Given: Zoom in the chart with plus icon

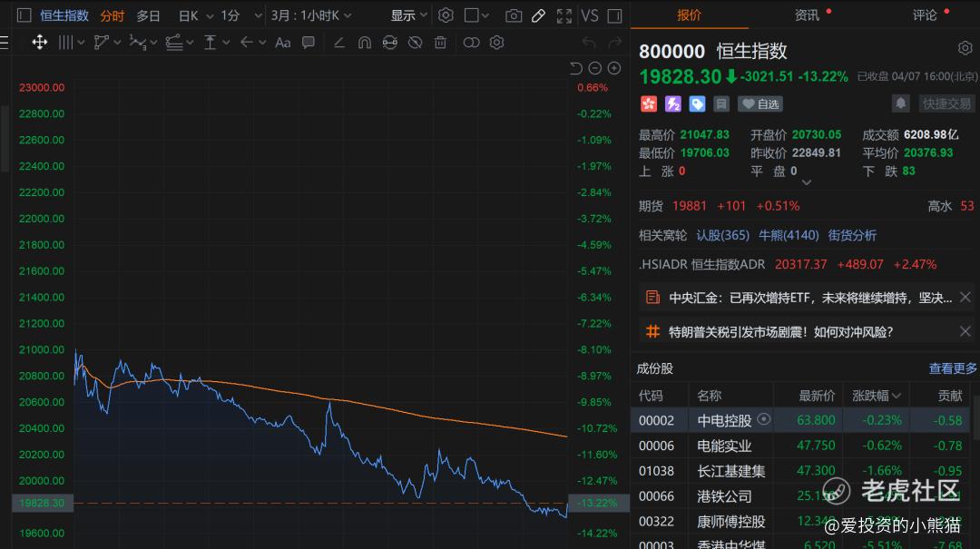Looking at the screenshot, I should [x=614, y=68].
